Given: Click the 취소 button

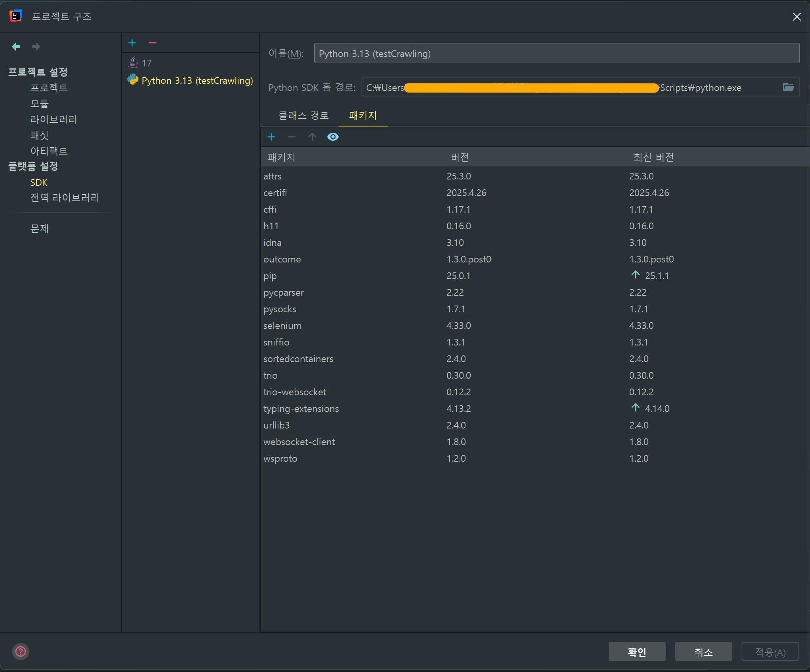Looking at the screenshot, I should click(704, 652).
